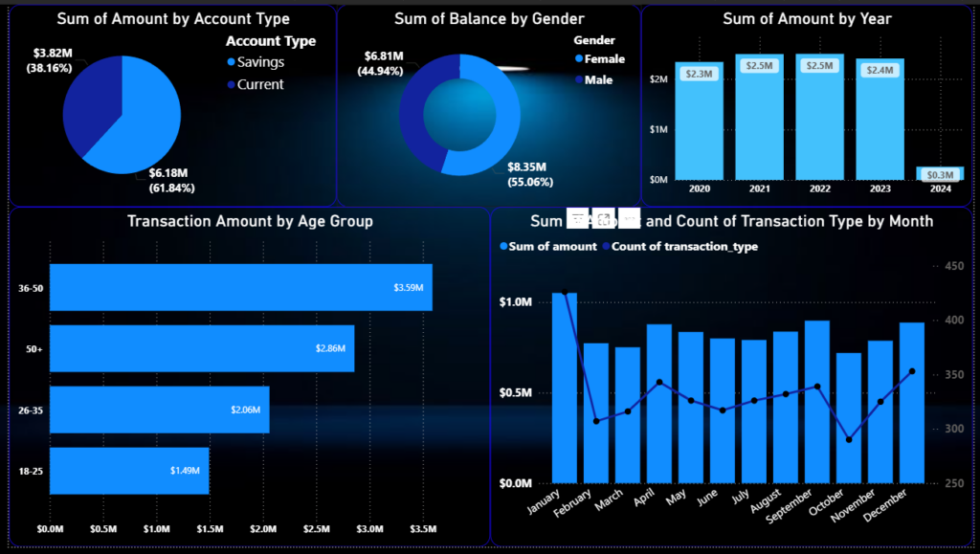This screenshot has width=980, height=554.
Task: Click the 2024 axis label
Action: pyautogui.click(x=940, y=188)
